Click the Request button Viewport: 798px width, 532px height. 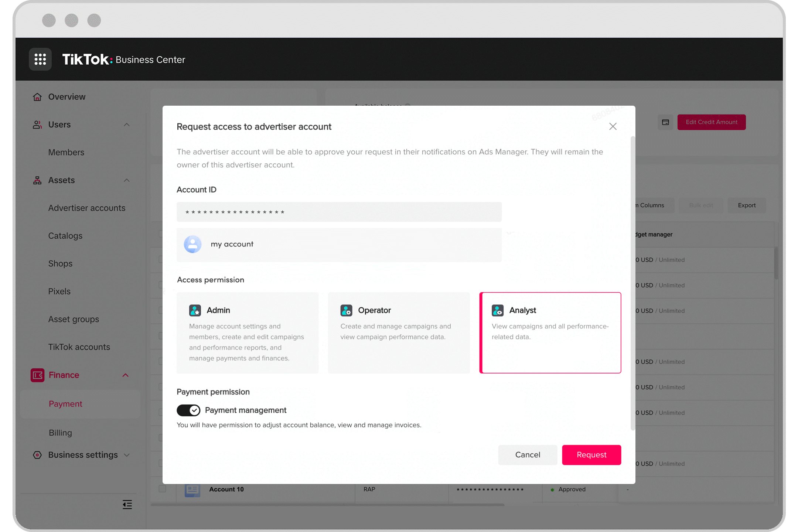(x=591, y=455)
